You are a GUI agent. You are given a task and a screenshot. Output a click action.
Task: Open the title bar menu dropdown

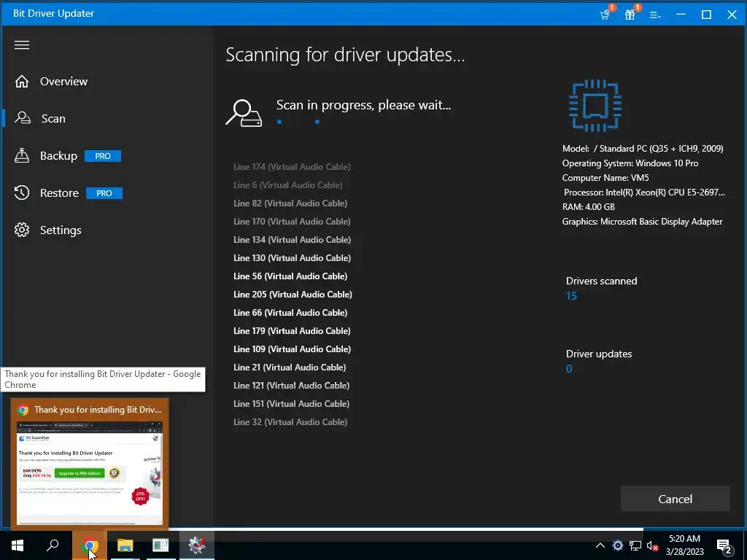click(x=656, y=15)
